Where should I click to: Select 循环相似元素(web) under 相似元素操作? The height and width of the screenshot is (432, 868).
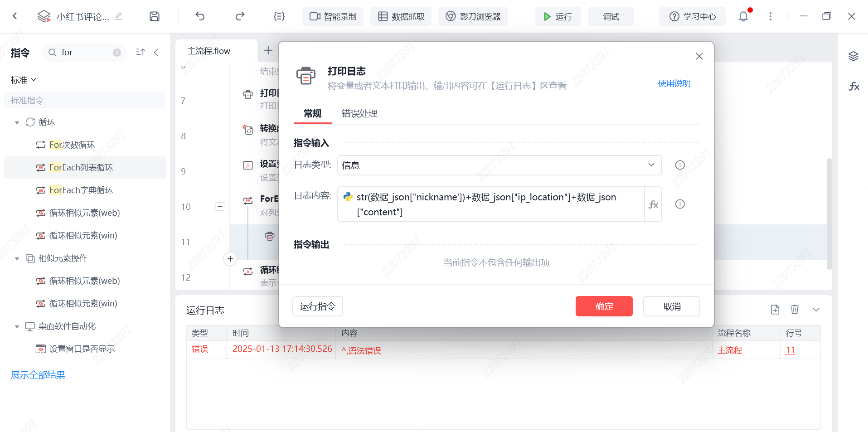(x=85, y=281)
